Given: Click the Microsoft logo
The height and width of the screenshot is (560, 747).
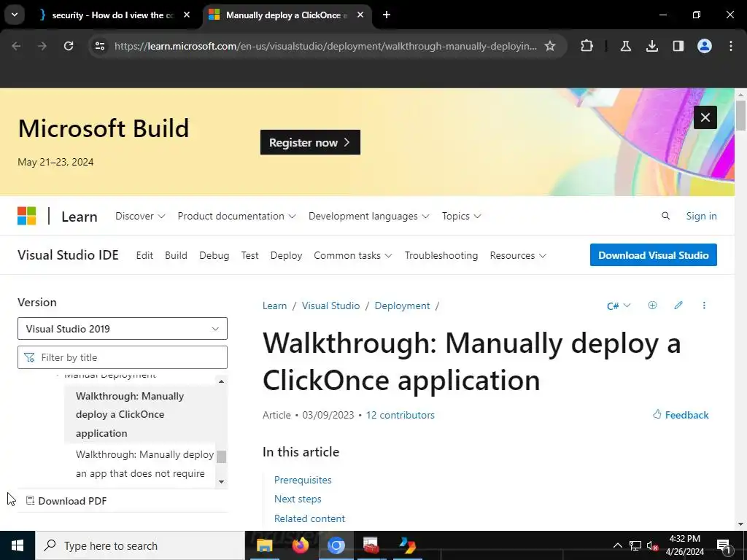Looking at the screenshot, I should pos(27,216).
